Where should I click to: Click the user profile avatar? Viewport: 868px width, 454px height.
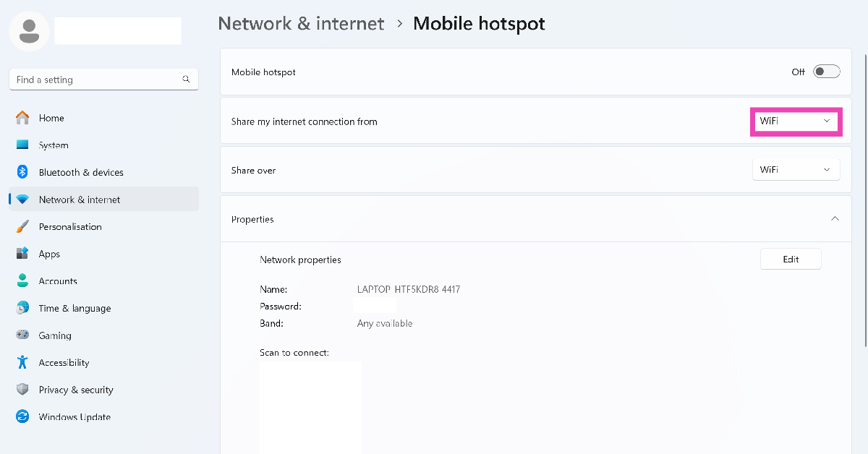pyautogui.click(x=29, y=31)
